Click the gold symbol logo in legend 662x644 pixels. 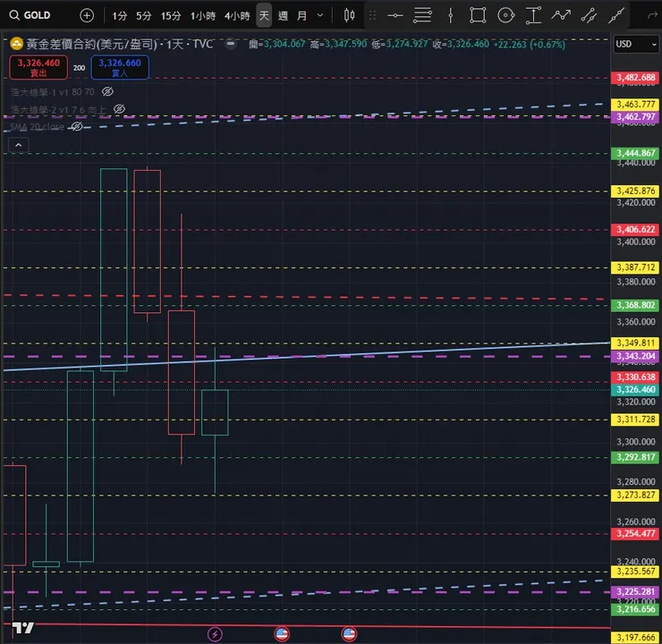pos(16,44)
